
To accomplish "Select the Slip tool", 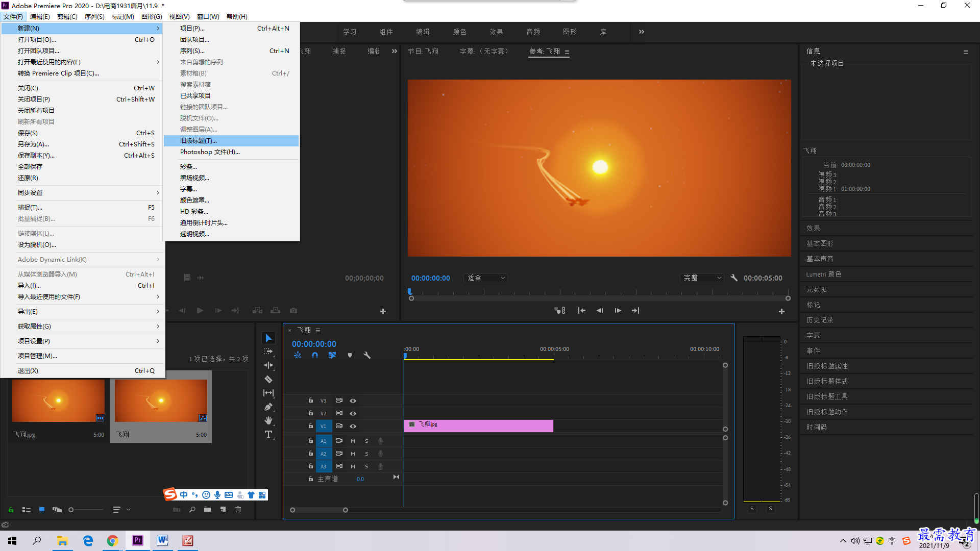I will point(268,393).
